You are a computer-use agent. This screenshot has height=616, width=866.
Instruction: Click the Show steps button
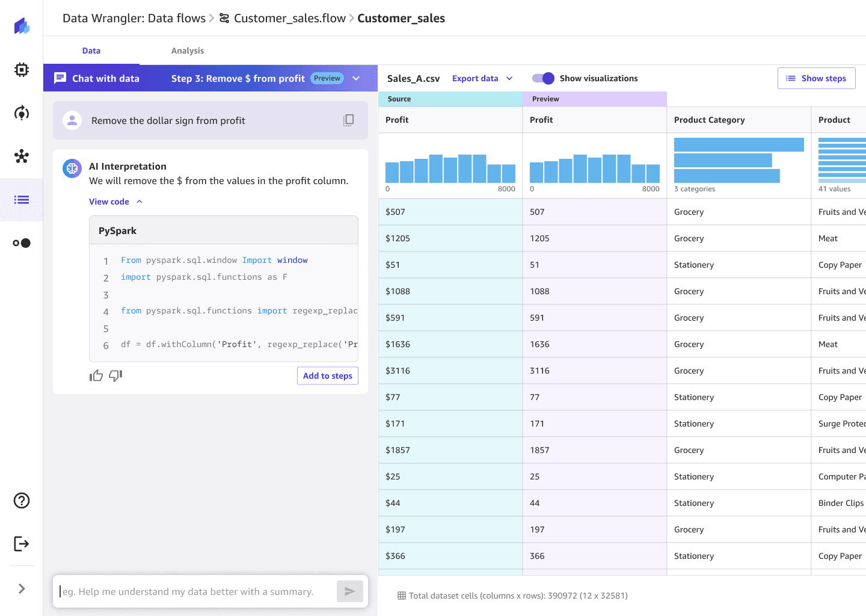(817, 78)
